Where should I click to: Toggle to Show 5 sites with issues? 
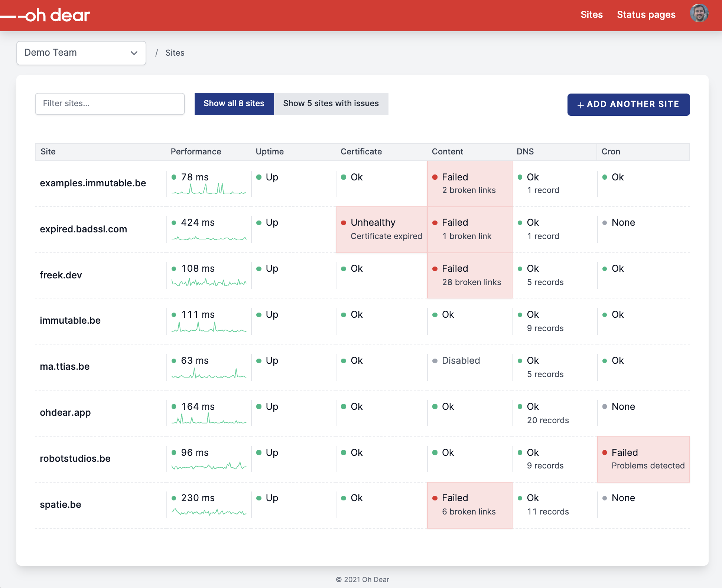click(331, 103)
